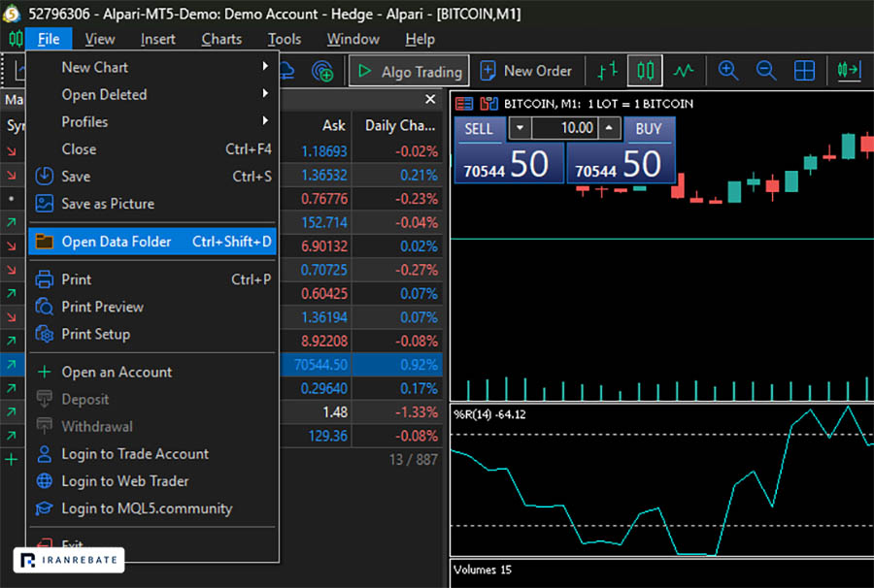Click the Ask price 152.714
874x588 pixels.
pyautogui.click(x=323, y=223)
